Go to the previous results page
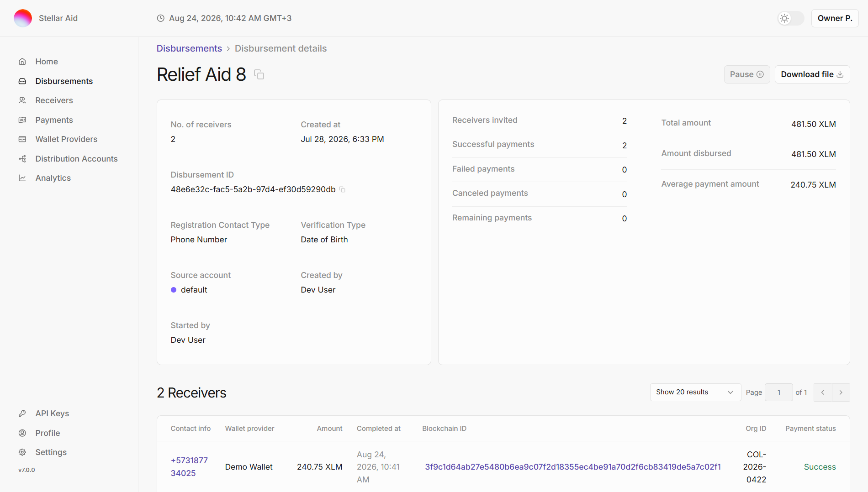The height and width of the screenshot is (492, 868). [823, 393]
